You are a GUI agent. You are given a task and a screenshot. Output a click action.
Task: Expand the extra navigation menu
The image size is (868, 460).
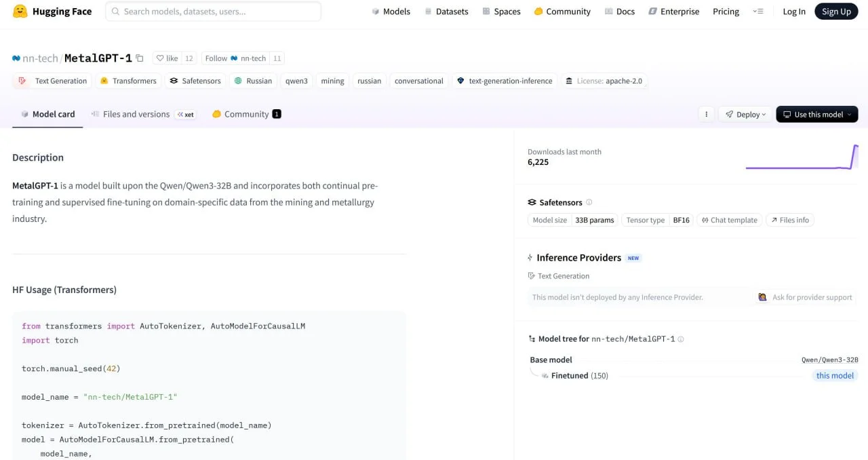[x=758, y=12]
